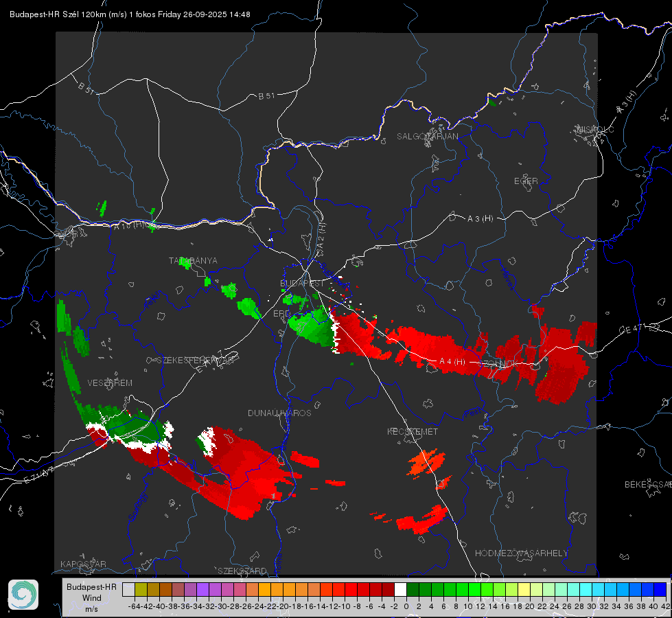
Task: Click the KAPOSVÁR city label
Action: click(83, 564)
